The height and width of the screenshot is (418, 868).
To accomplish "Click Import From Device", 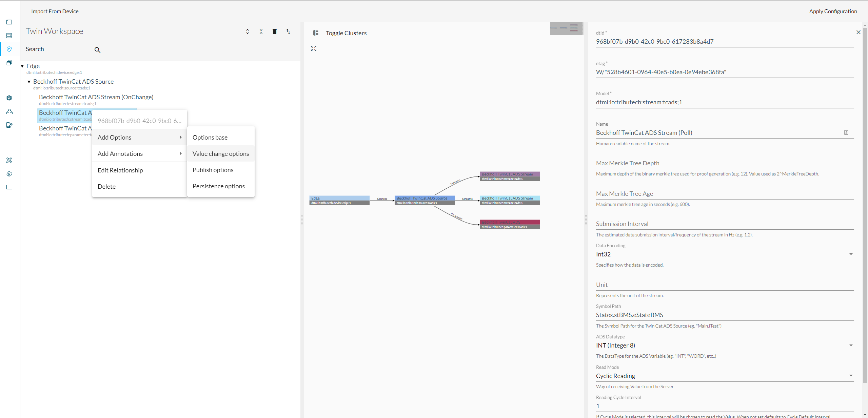I will [x=55, y=11].
